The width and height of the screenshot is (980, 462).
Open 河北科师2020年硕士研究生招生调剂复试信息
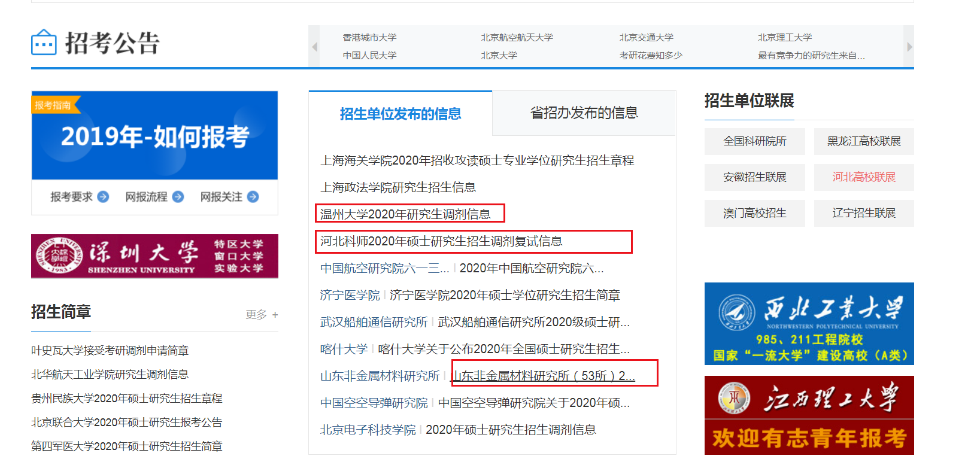coord(441,241)
